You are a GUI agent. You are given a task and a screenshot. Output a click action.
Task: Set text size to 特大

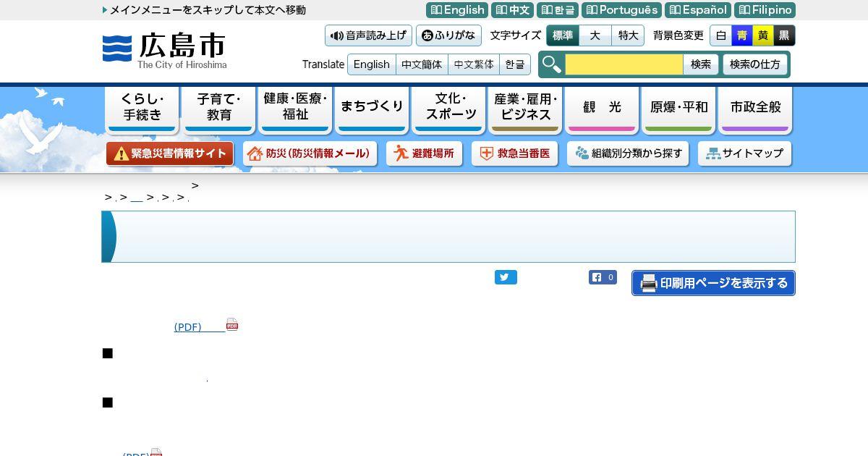(x=628, y=35)
